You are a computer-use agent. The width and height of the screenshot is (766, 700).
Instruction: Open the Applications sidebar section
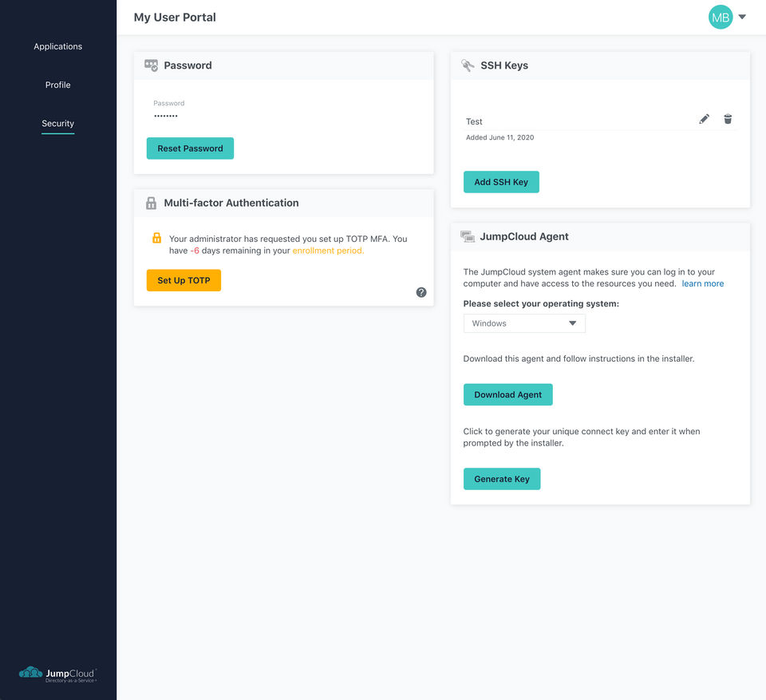[x=57, y=46]
